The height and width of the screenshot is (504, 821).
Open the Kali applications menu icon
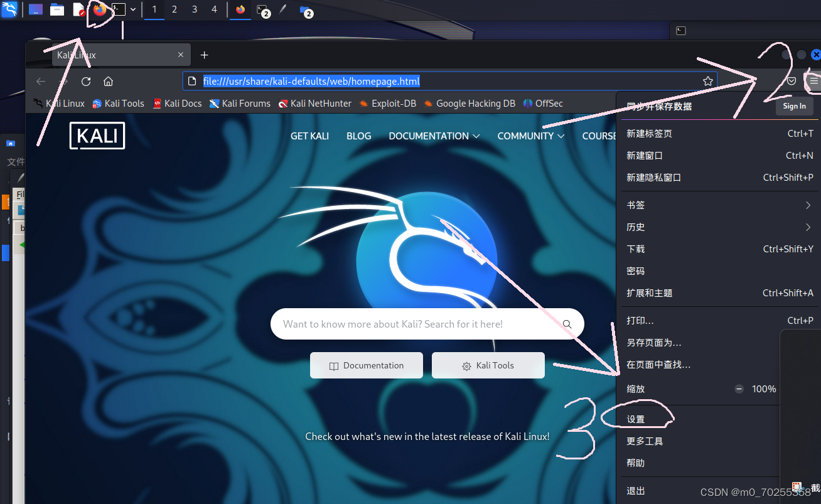(9, 9)
